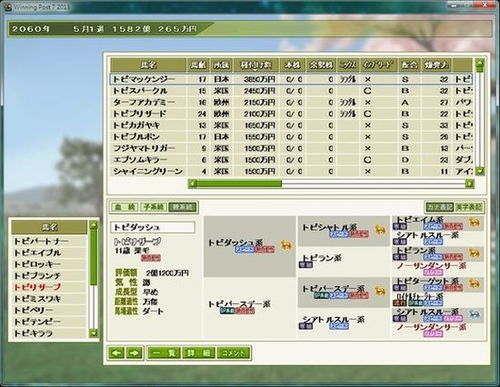Select トビパートナー in the left horse list
This screenshot has height=387, width=500.
(49, 241)
